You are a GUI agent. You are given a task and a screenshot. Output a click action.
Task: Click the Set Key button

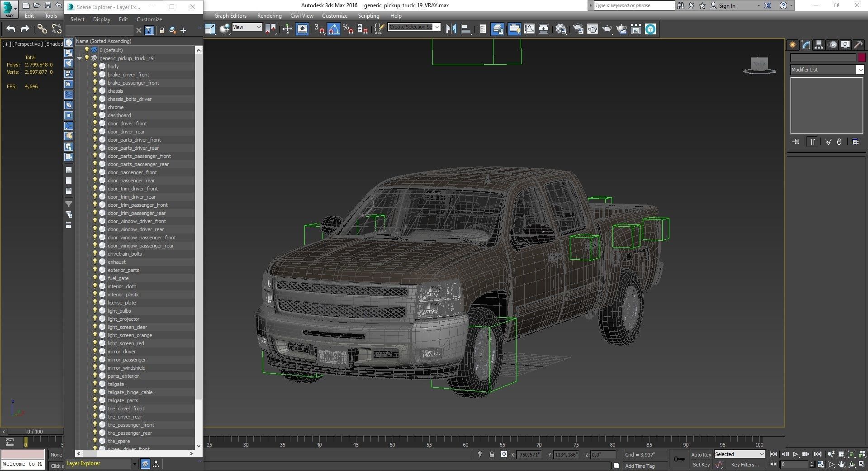(x=701, y=465)
